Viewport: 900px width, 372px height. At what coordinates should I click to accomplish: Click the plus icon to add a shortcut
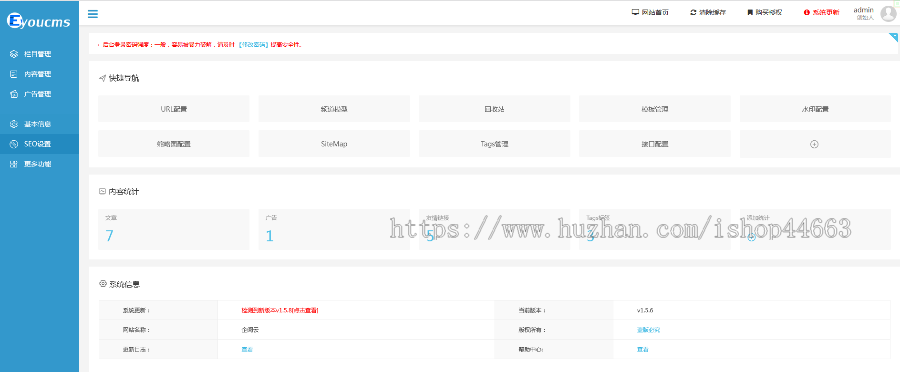pos(814,145)
